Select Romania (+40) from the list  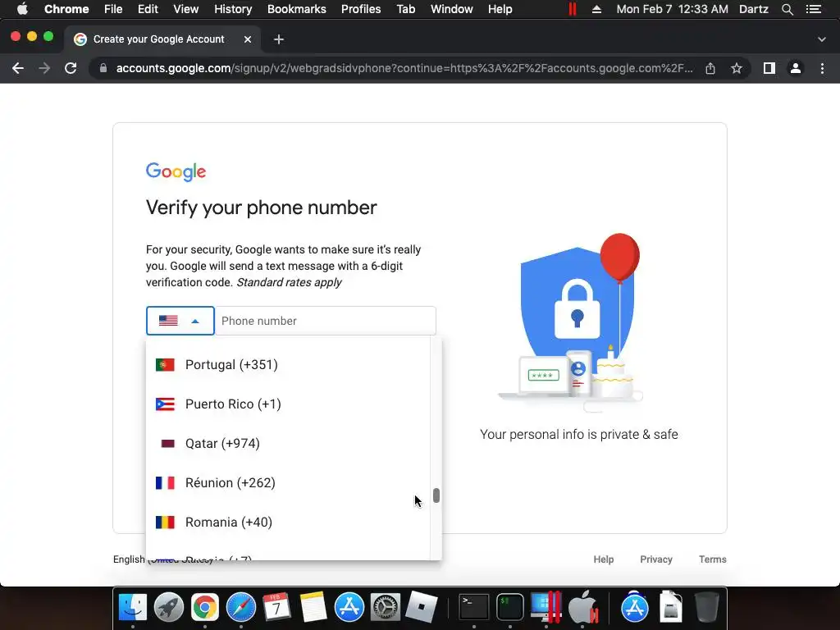click(288, 523)
